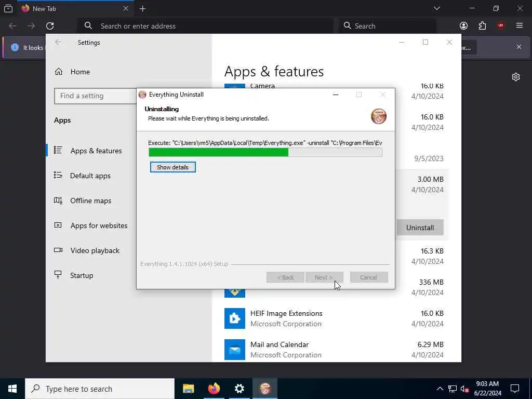Open the taskbar clock and date

[x=487, y=389]
